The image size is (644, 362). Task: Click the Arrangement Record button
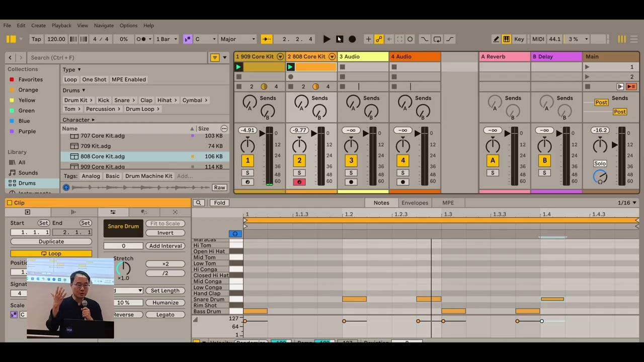(352, 39)
